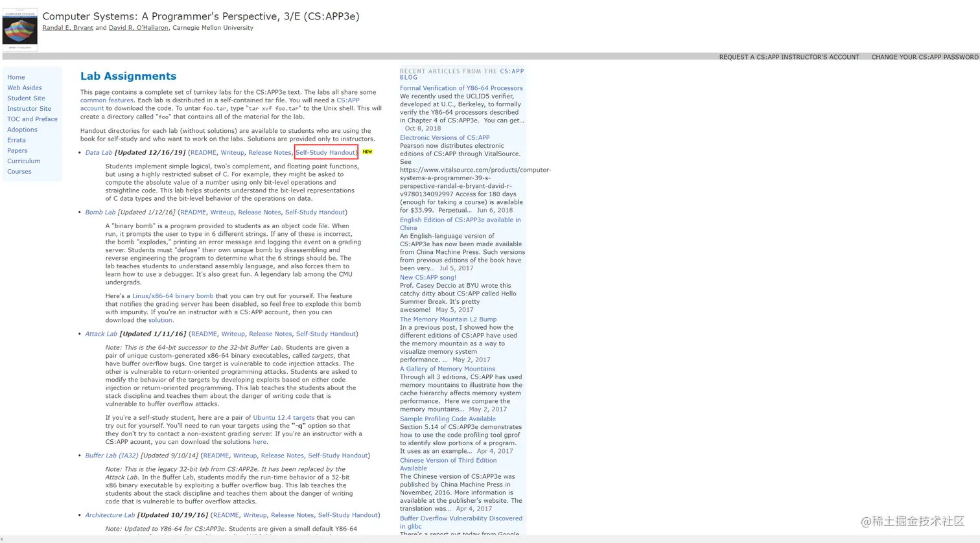Download the Attack Lab Self-Study Handout
This screenshot has width=980, height=543.
pyautogui.click(x=326, y=334)
